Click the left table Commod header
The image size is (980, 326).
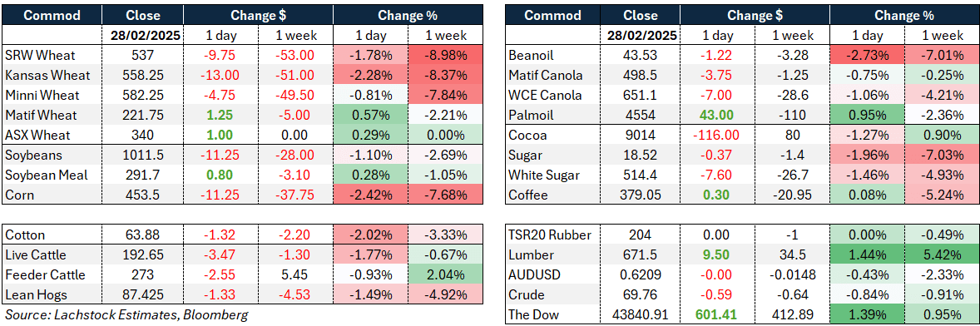[52, 15]
